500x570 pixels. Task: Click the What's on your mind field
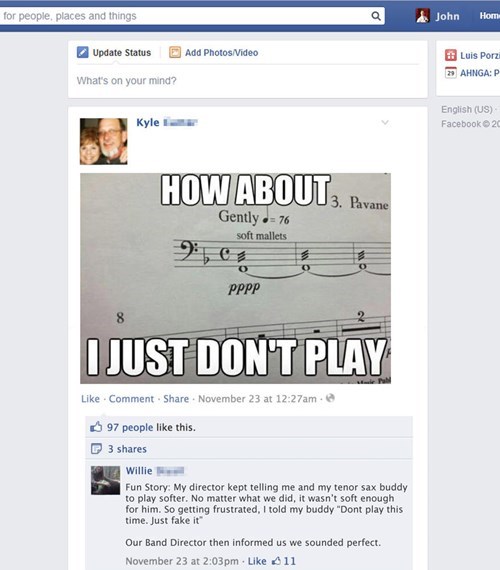coord(248,80)
